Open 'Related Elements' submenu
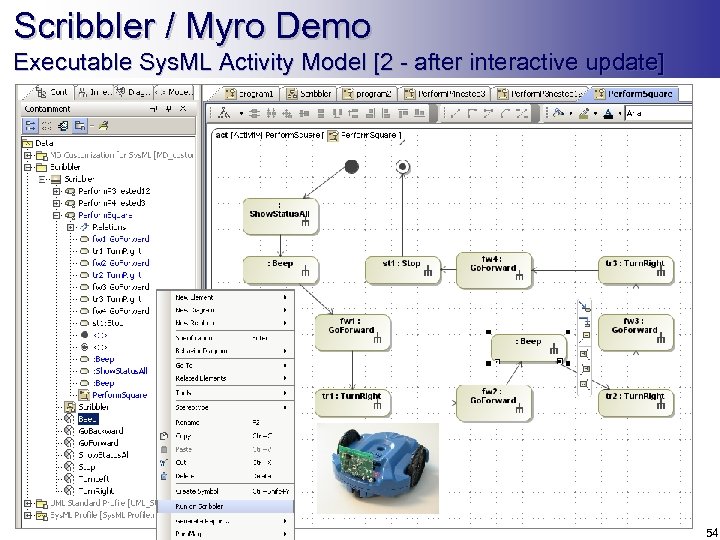This screenshot has width=720, height=540. coord(225,378)
